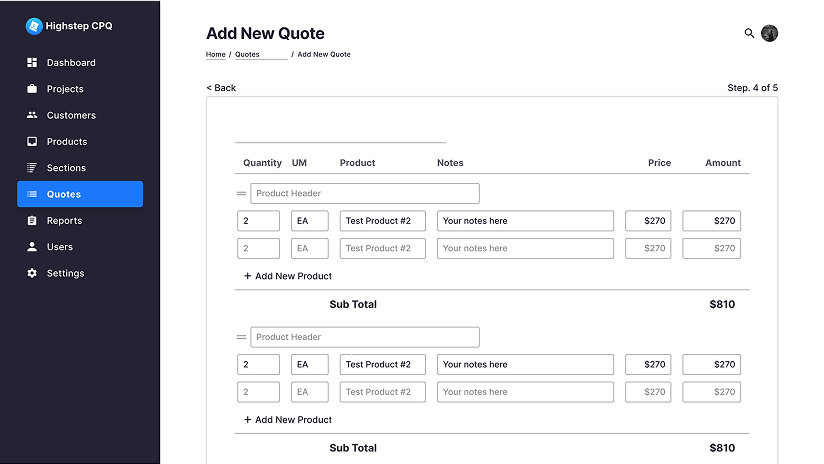Click the Projects briefcase icon

32,89
